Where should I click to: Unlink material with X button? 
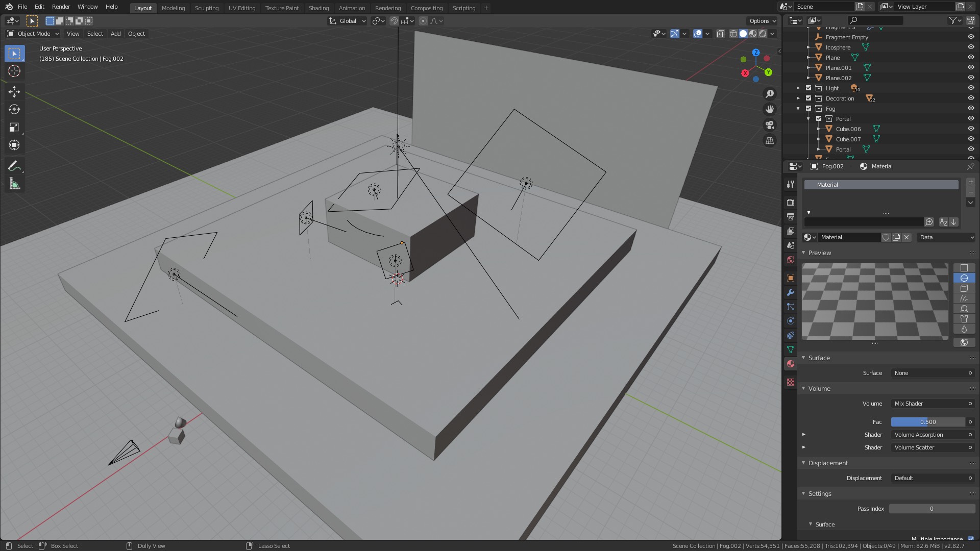coord(906,237)
